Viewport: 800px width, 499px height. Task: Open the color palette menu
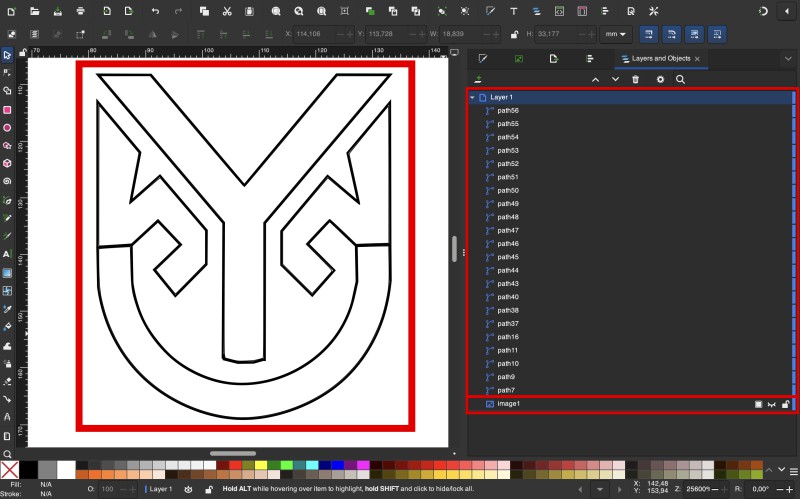pos(793,470)
